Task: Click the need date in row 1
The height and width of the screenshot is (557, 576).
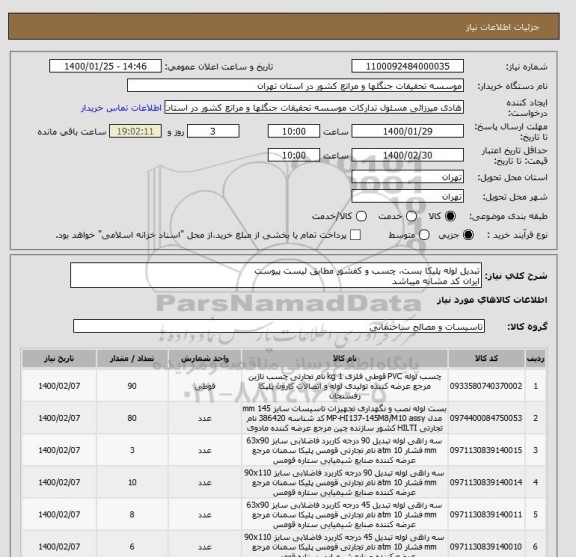Action: pos(59,386)
